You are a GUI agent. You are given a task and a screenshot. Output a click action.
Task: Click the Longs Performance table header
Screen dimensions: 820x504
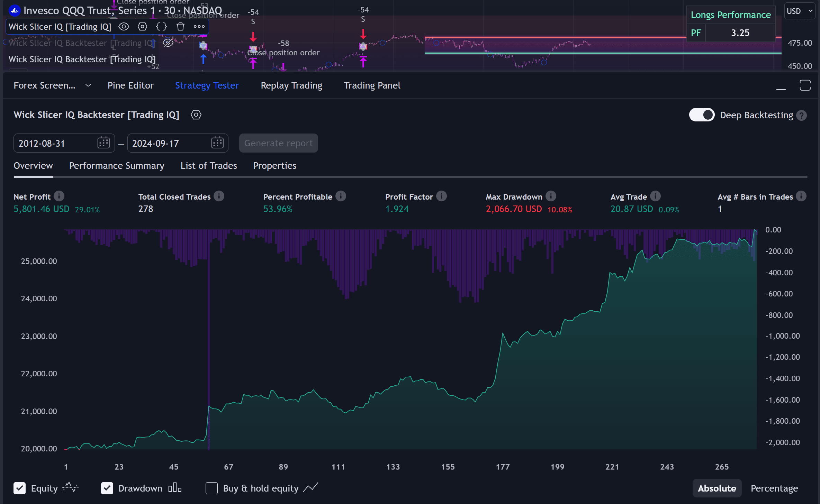coord(731,15)
